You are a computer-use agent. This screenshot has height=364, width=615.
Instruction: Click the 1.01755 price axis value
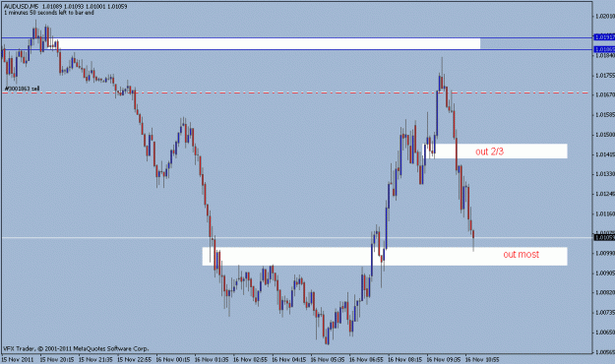click(x=605, y=76)
